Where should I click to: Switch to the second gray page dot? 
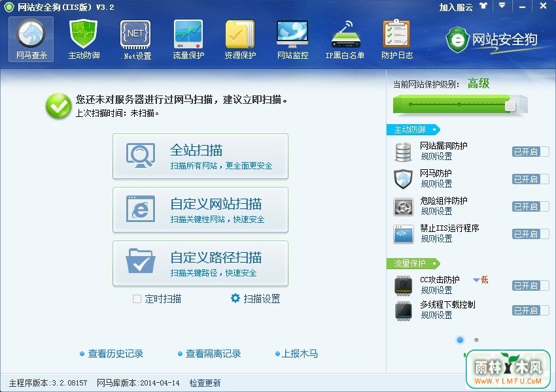pyautogui.click(x=476, y=340)
